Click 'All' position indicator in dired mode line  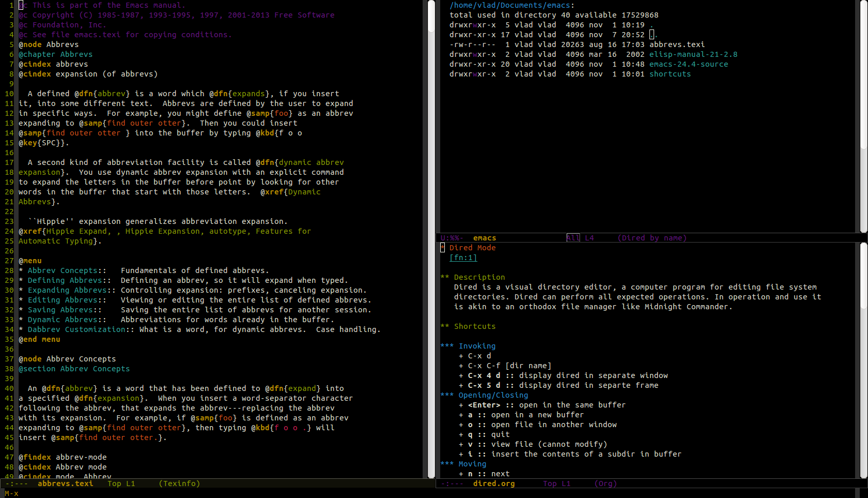(573, 238)
